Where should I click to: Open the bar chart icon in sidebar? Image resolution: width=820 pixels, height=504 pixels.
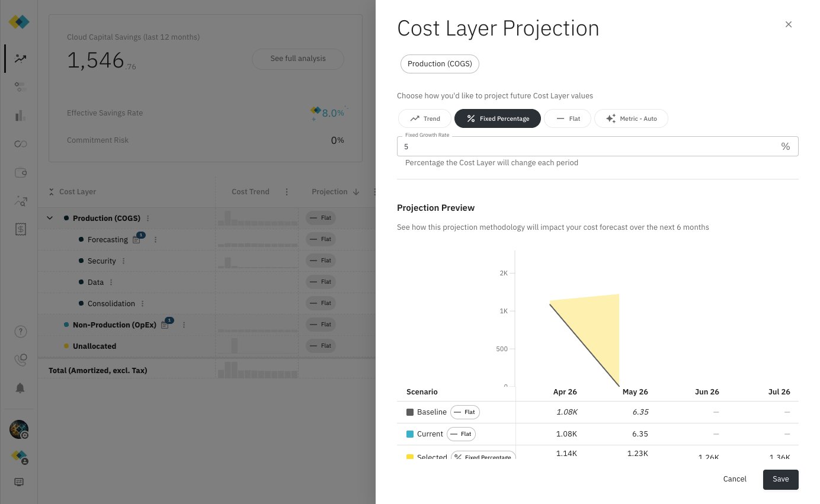click(x=21, y=115)
